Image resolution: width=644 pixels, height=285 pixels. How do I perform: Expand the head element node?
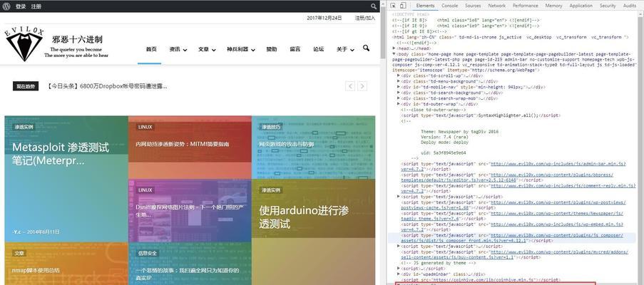[x=394, y=48]
